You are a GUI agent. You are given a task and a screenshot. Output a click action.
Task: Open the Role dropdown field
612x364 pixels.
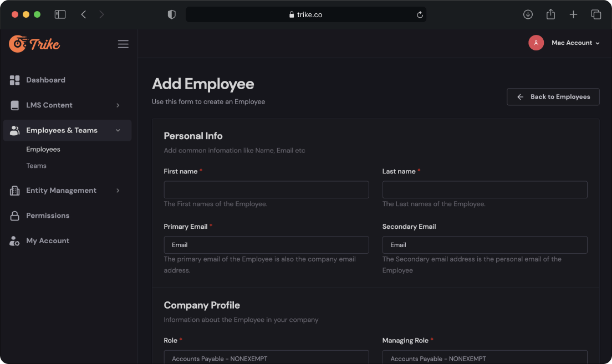[266, 357]
